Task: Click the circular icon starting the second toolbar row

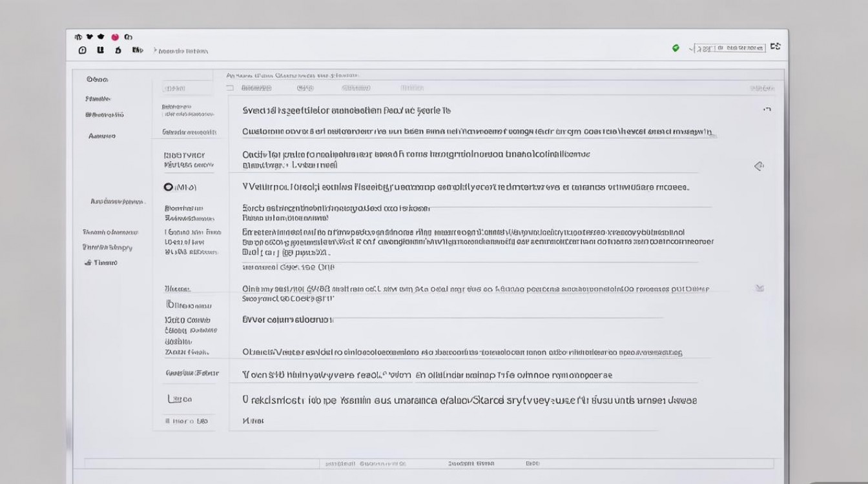Action: (82, 50)
